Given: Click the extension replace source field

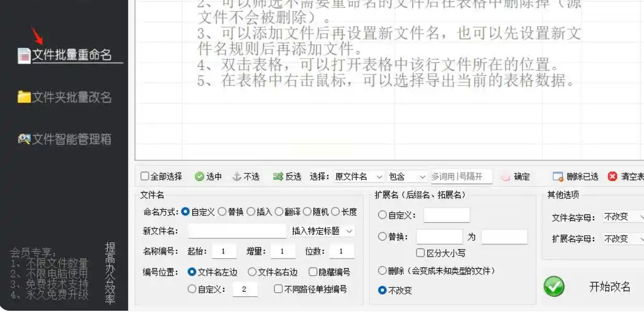Looking at the screenshot, I should (x=439, y=237).
